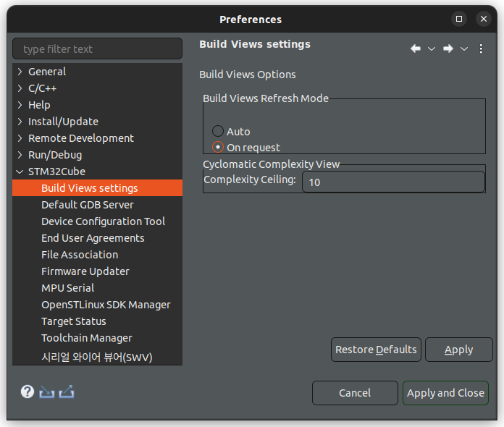Image resolution: width=504 pixels, height=427 pixels.
Task: Open the forward history dropdown arrow
Action: pos(464,48)
